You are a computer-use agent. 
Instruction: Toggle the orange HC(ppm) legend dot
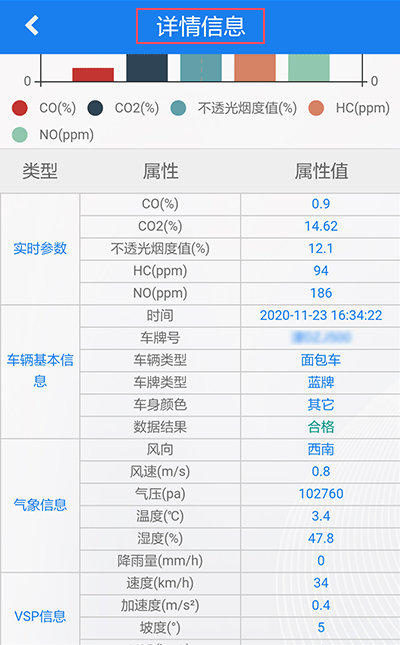(316, 108)
